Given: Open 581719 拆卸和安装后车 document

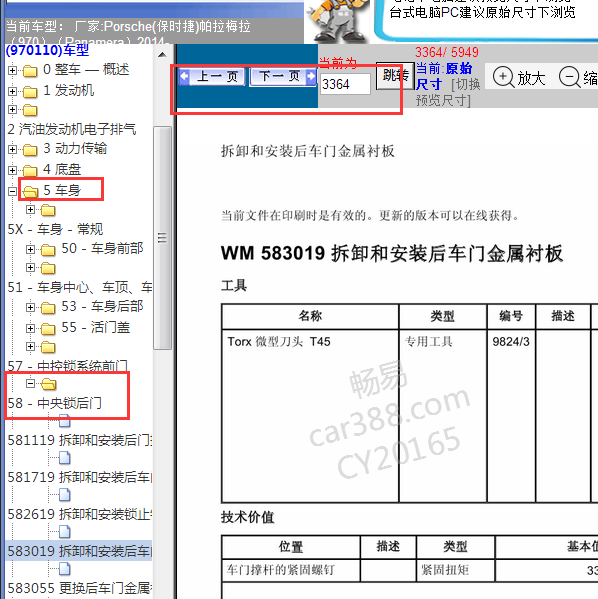Looking at the screenshot, I should (79, 478).
